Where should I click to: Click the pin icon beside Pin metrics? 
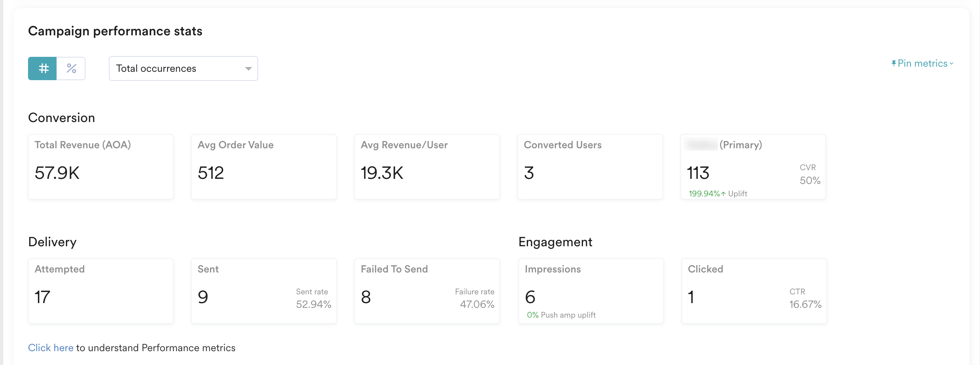(x=894, y=63)
